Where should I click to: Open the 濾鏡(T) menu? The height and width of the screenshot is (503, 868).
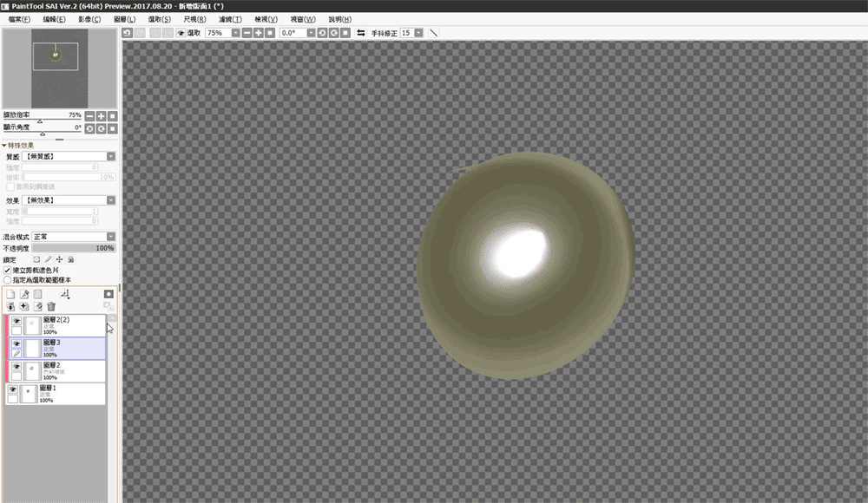point(230,19)
